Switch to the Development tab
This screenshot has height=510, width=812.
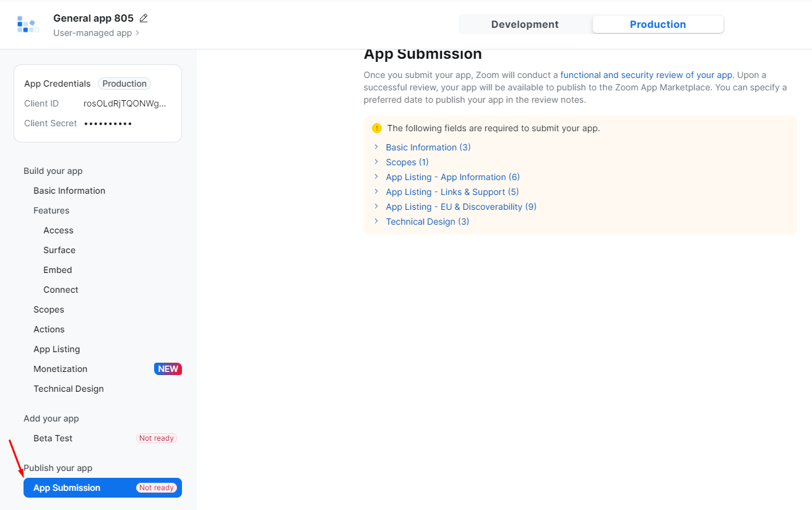525,24
